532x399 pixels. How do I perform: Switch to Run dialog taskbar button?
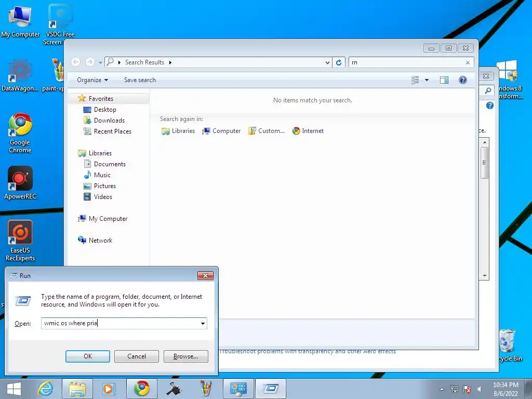[x=270, y=389]
